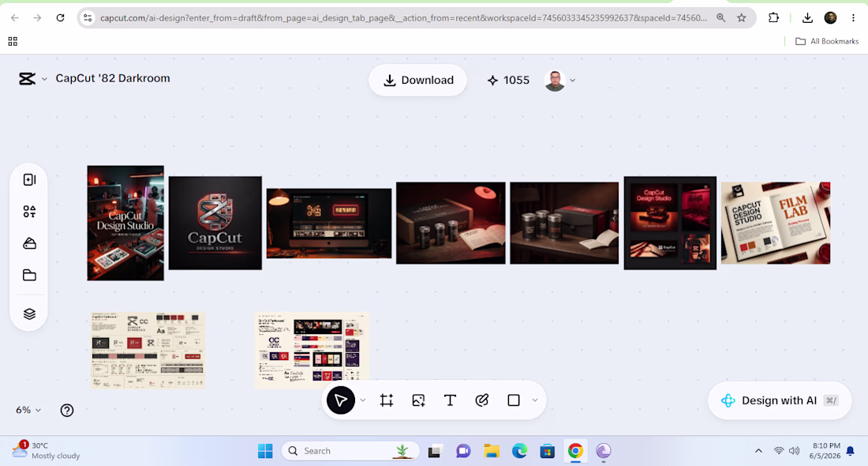Open Microsoft Edge from the taskbar
The width and height of the screenshot is (868, 466).
519,451
